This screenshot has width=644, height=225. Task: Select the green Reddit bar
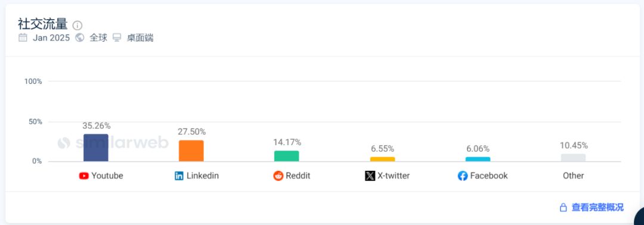coord(287,156)
